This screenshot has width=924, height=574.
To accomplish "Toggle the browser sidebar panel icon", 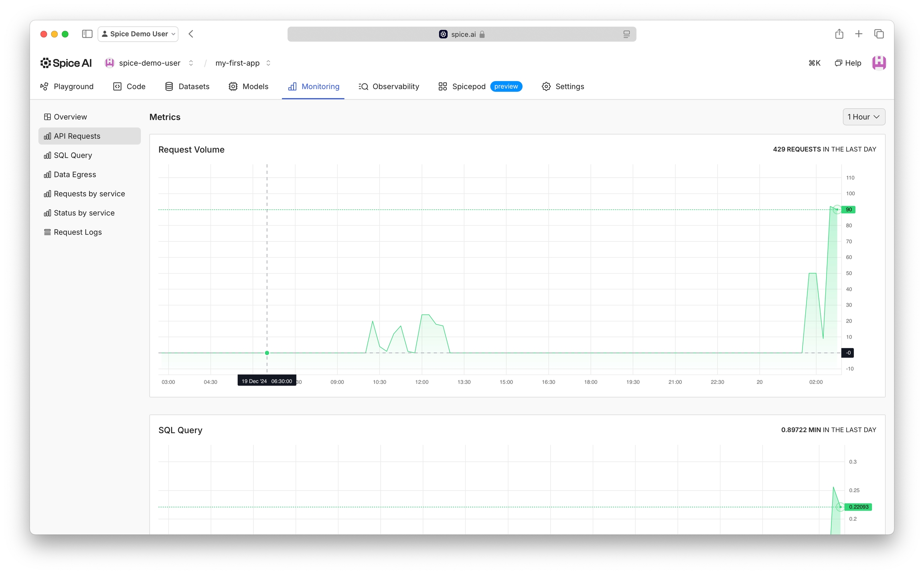I will pyautogui.click(x=87, y=34).
